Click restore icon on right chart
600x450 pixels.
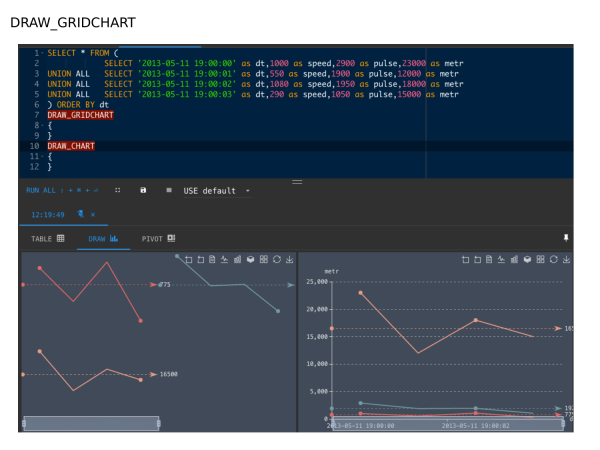[x=555, y=260]
